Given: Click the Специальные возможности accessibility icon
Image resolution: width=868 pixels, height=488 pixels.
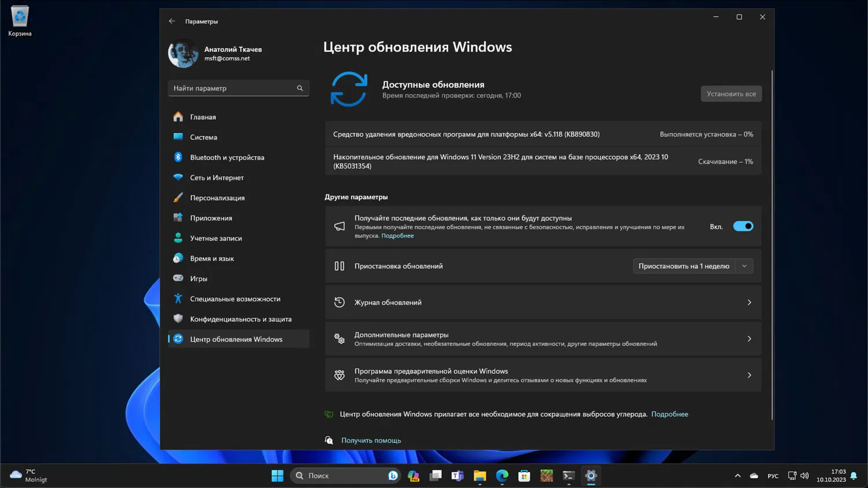Looking at the screenshot, I should 178,299.
